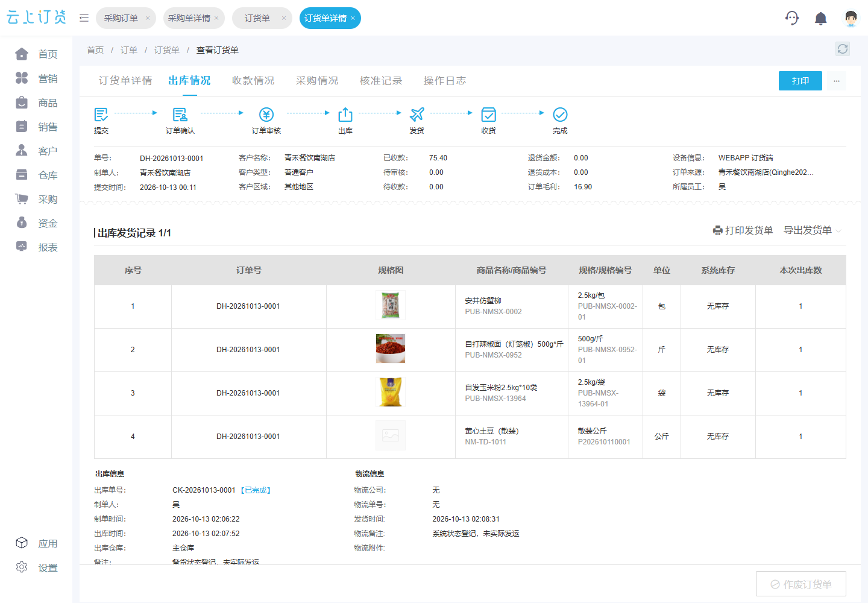Open 设置 in sidebar
This screenshot has width=868, height=603.
pyautogui.click(x=36, y=567)
